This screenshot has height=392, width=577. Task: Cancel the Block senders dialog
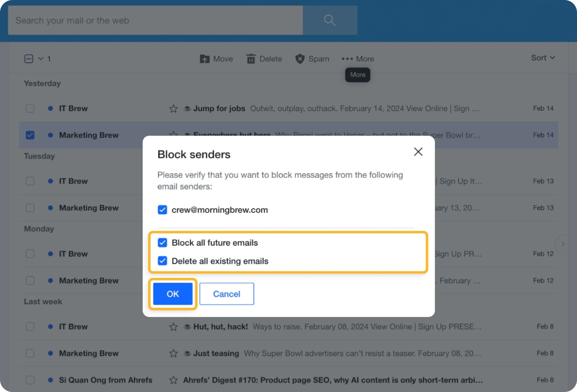[227, 294]
